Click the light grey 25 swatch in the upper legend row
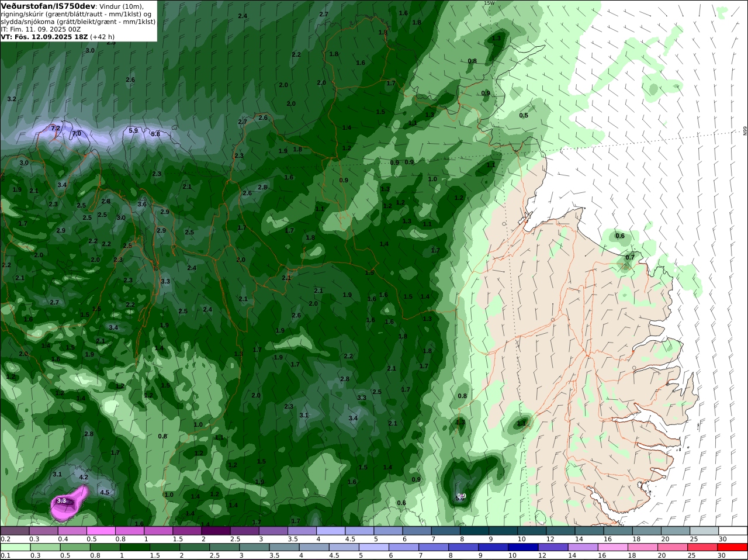This screenshot has height=560, width=748. pos(705,531)
